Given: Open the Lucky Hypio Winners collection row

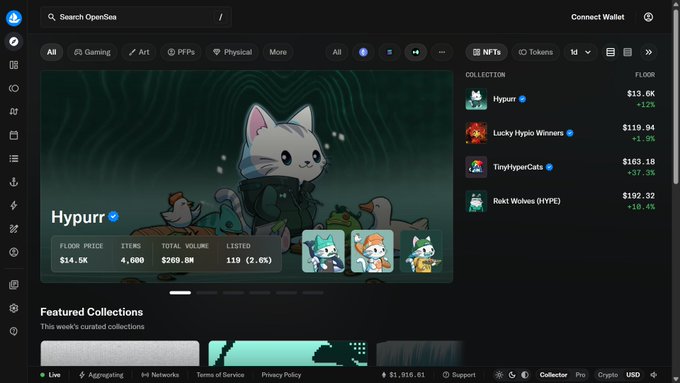Looking at the screenshot, I should (560, 133).
